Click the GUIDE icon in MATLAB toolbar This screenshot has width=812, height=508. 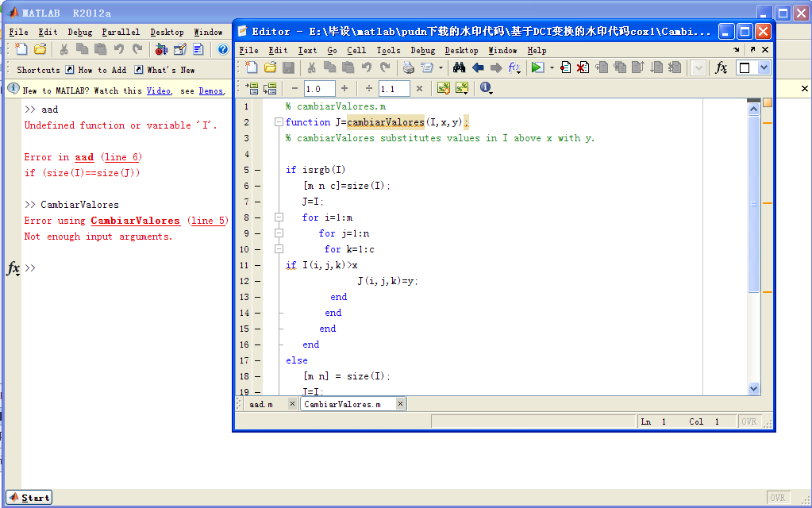point(179,49)
